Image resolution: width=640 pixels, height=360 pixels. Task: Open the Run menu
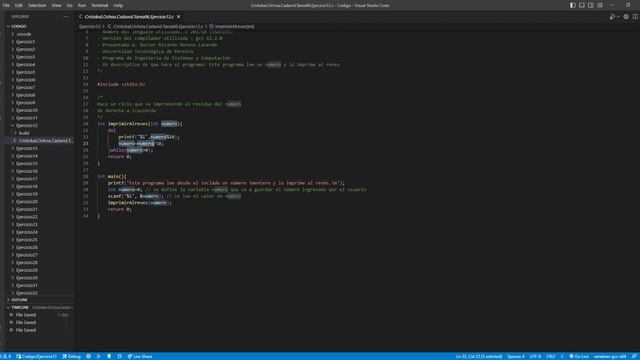82,5
